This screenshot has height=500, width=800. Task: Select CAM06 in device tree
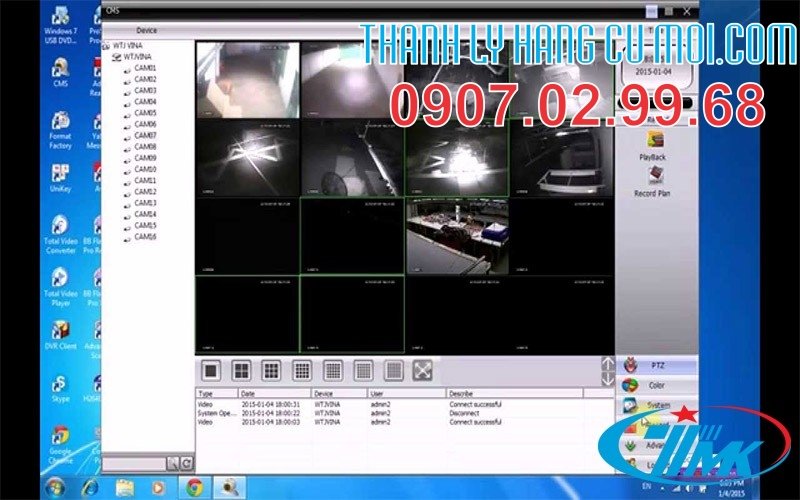[145, 124]
